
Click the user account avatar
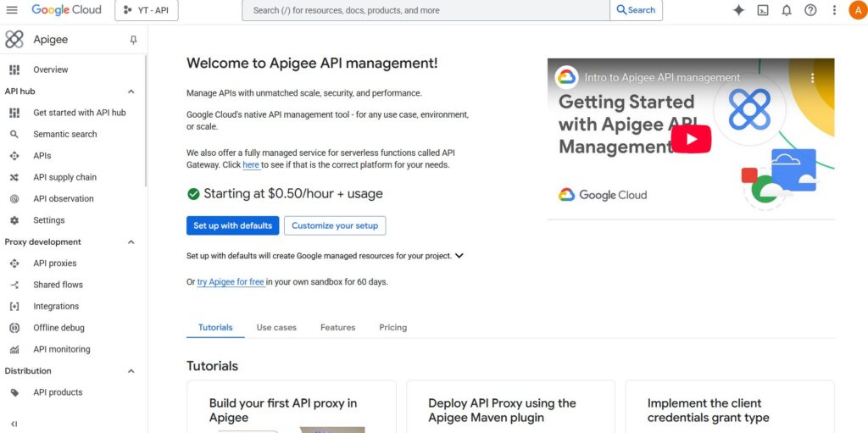click(856, 10)
